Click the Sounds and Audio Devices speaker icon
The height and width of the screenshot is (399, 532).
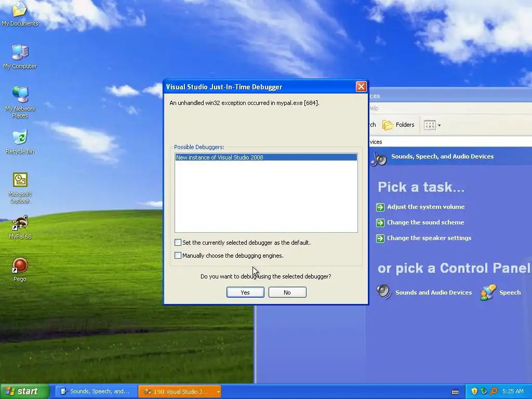click(384, 292)
